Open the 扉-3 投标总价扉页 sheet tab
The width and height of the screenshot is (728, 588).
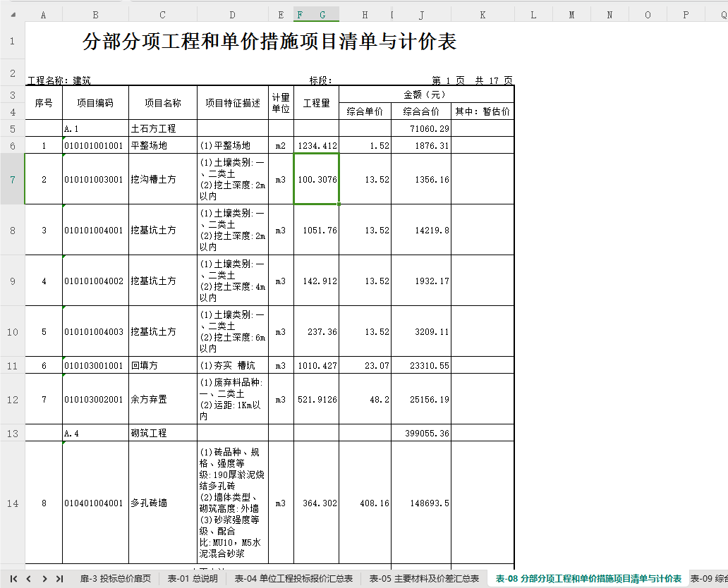[116, 578]
